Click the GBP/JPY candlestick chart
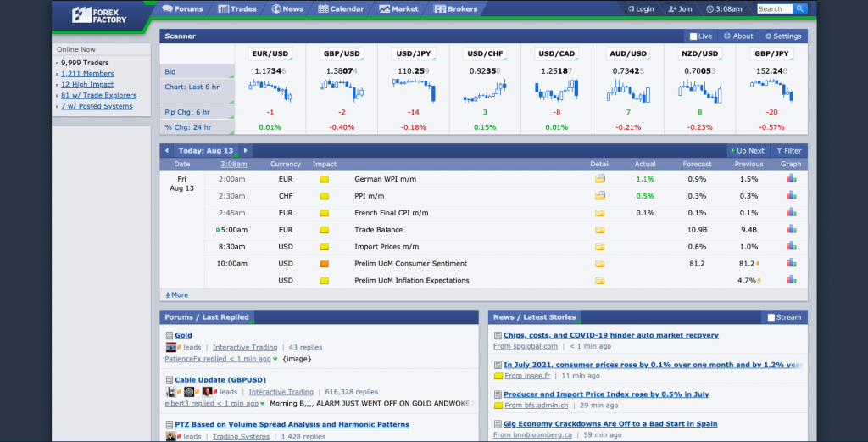868x442 pixels. 771,90
